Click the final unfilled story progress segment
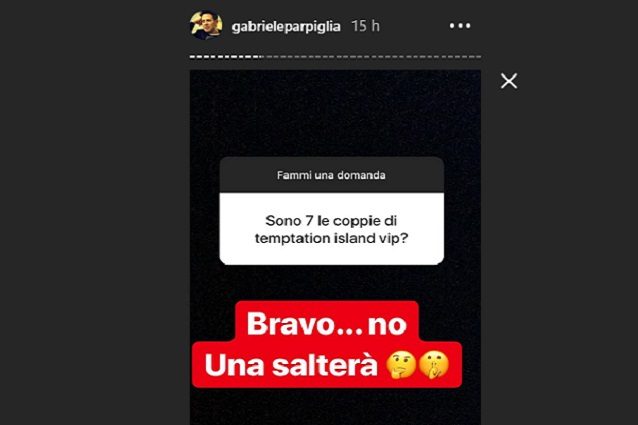 tap(478, 57)
